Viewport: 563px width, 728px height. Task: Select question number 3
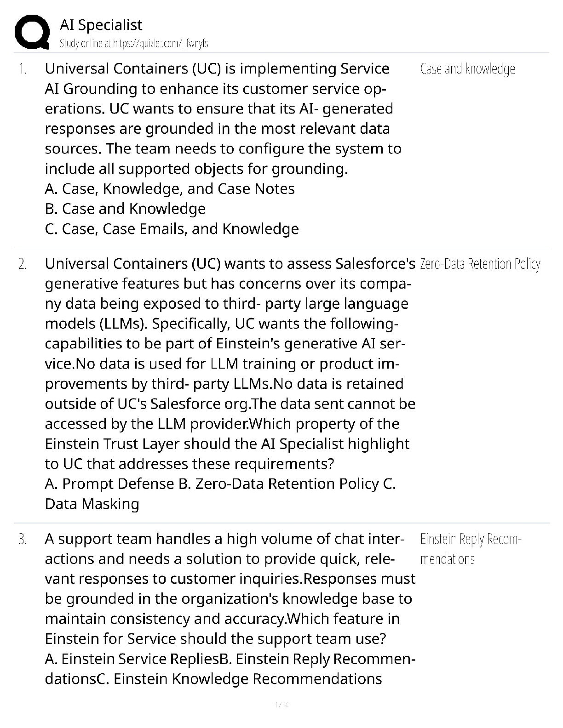click(x=23, y=539)
